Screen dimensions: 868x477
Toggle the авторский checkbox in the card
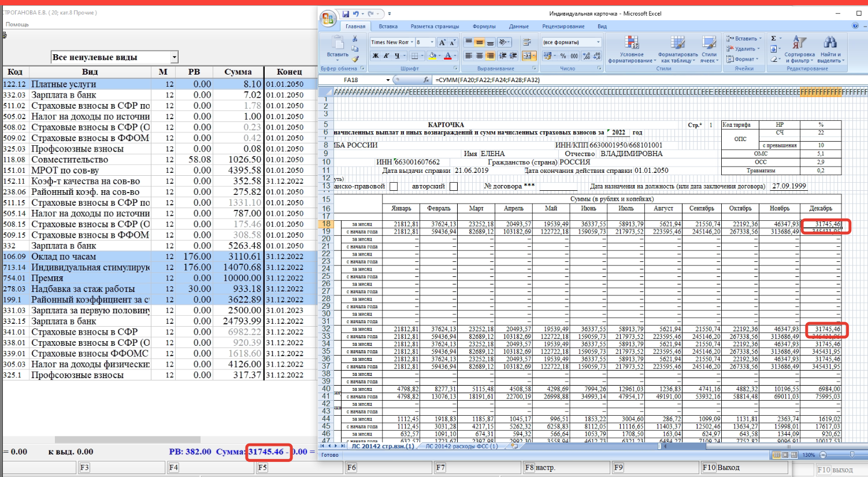tap(454, 186)
